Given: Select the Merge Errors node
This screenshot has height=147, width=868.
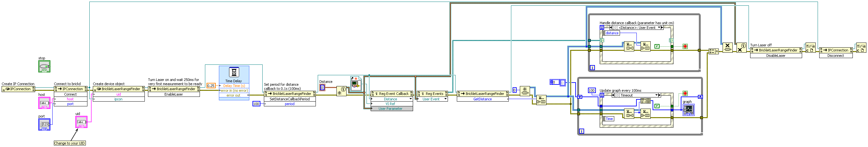Looking at the screenshot, I should tap(713, 51).
